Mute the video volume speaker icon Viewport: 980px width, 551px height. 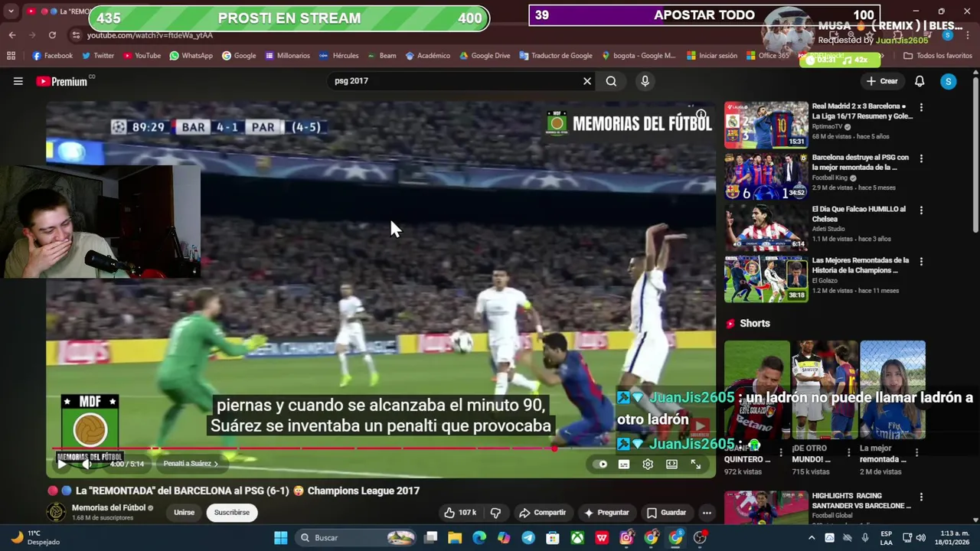pyautogui.click(x=87, y=464)
